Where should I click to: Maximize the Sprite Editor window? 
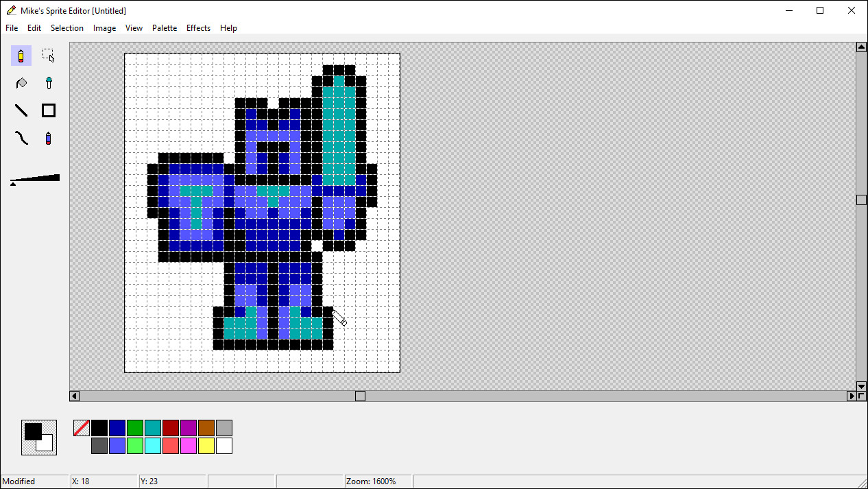(820, 10)
